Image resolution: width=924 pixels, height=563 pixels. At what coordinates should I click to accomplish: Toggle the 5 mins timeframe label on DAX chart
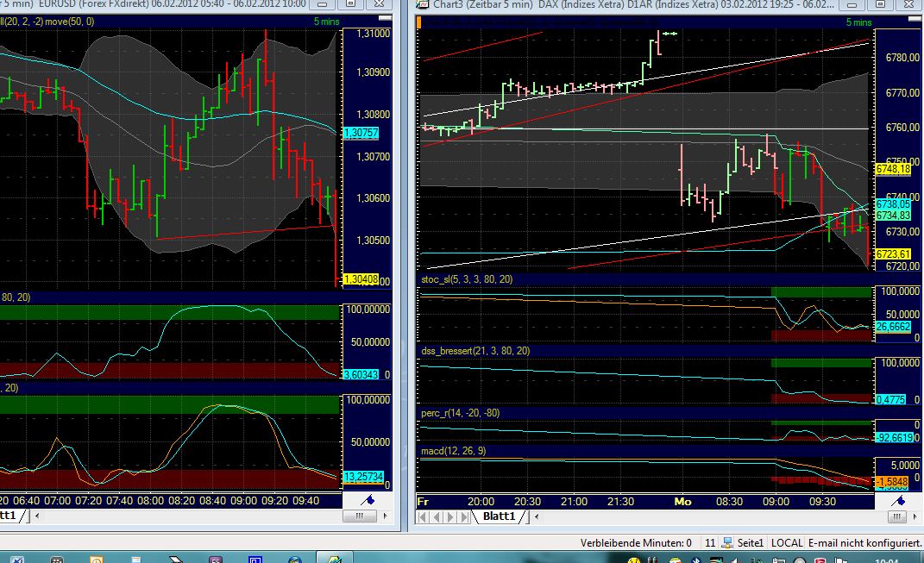point(858,22)
